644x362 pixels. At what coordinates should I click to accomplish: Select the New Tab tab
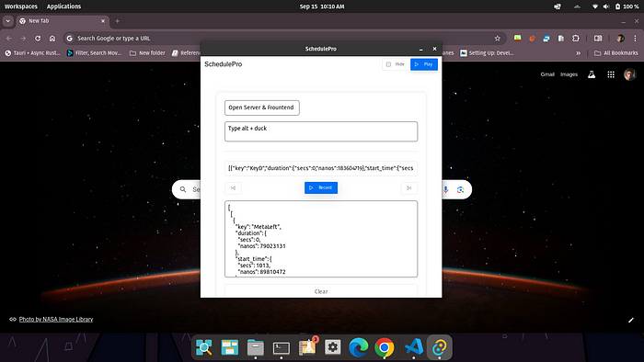[62, 21]
